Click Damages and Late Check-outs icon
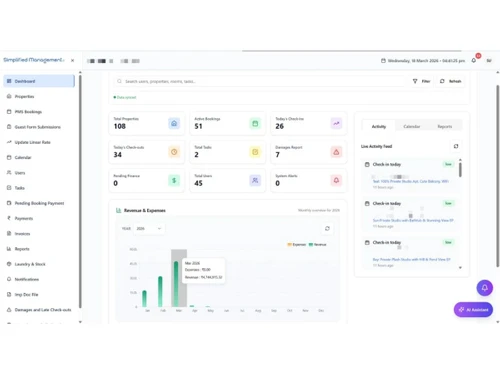Image resolution: width=500 pixels, height=375 pixels. point(9,310)
